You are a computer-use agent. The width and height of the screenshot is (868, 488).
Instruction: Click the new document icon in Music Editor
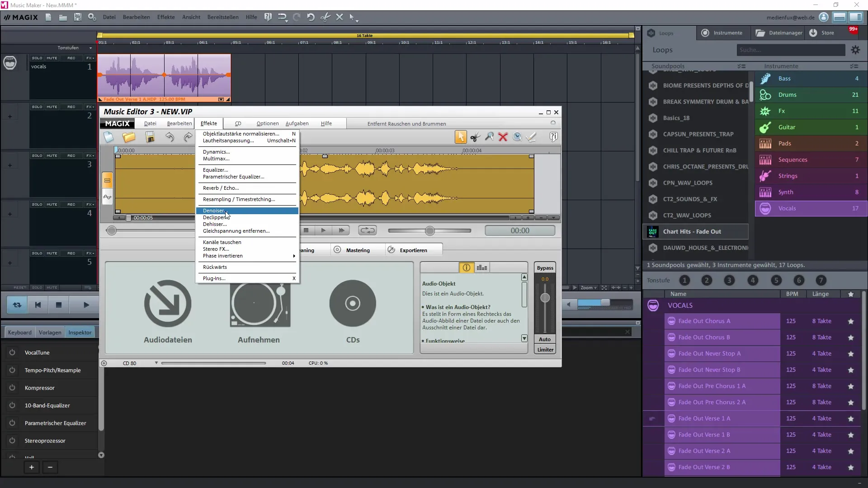tap(108, 137)
